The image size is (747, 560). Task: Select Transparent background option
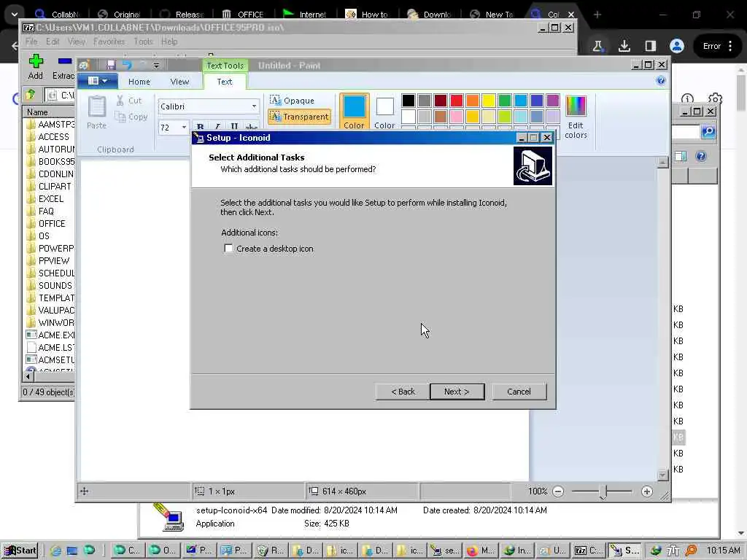point(299,117)
